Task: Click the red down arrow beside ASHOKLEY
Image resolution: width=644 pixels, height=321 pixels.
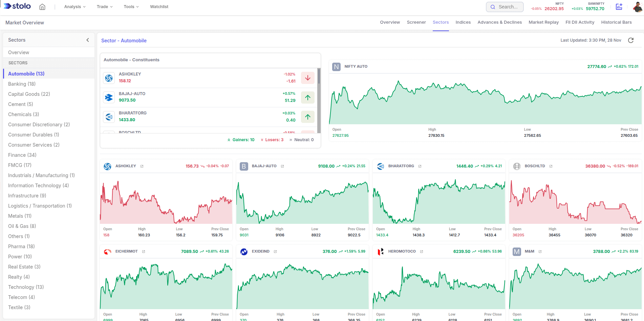Action: tap(307, 78)
